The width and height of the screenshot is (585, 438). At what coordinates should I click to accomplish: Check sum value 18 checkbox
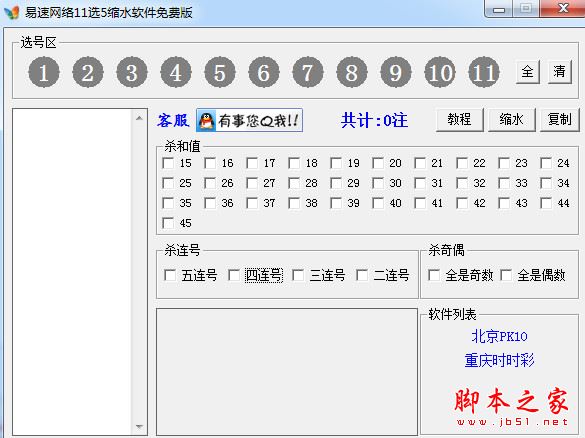(294, 163)
